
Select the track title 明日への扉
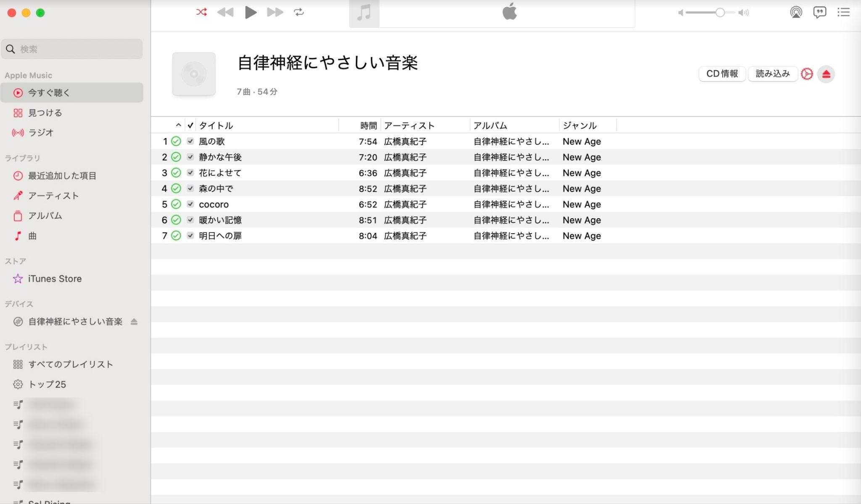220,236
